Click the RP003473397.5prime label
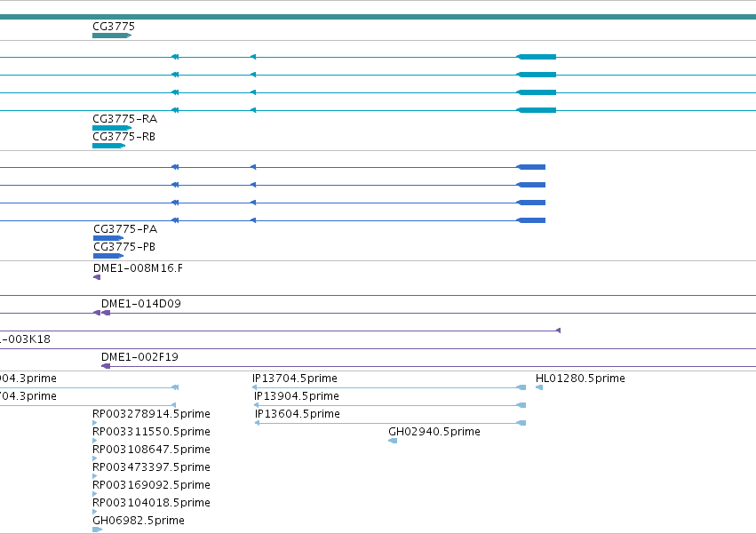 pyautogui.click(x=151, y=467)
